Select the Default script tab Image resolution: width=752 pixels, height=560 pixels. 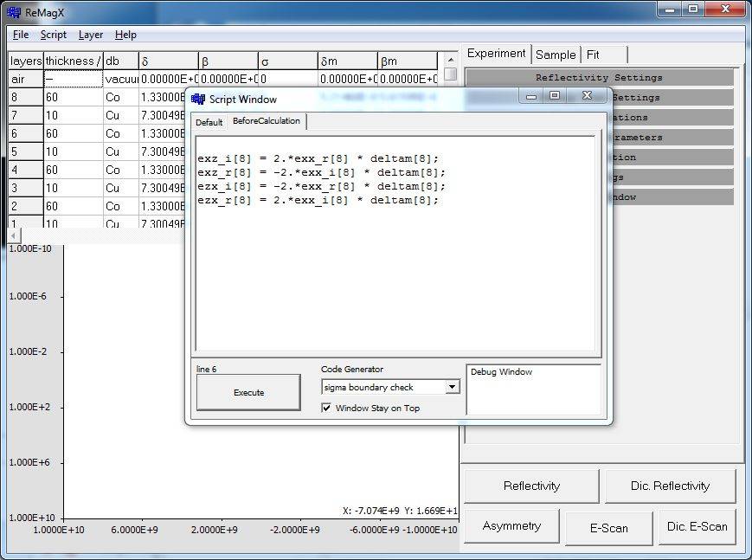tap(209, 122)
